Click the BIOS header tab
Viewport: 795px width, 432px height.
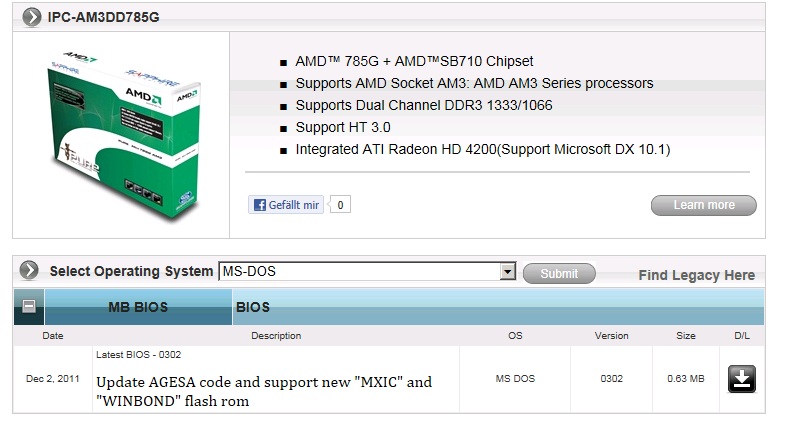252,307
